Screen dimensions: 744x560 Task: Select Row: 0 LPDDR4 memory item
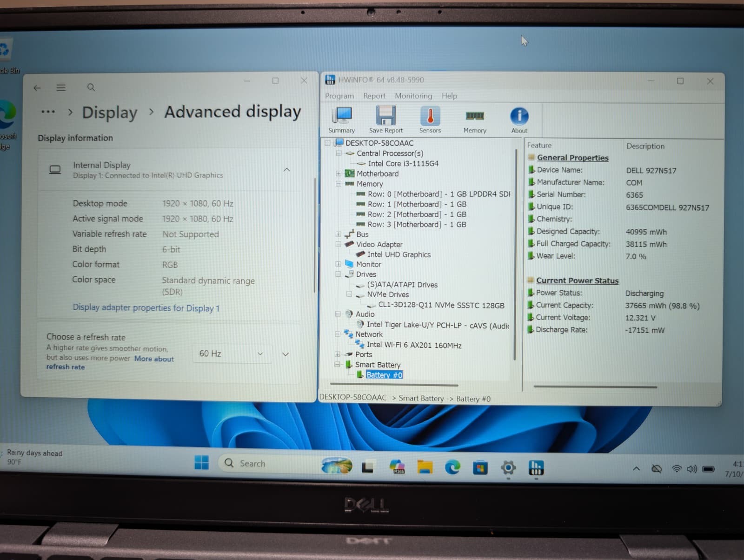438,194
